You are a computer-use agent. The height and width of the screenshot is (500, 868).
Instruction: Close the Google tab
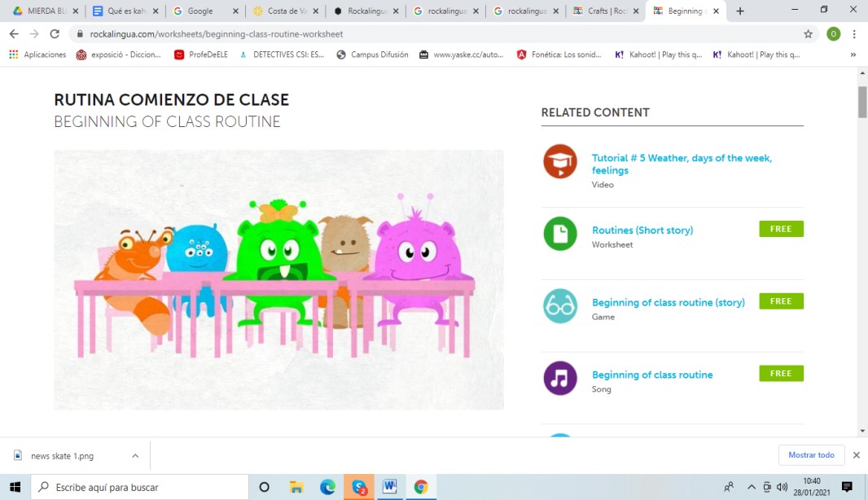[235, 11]
